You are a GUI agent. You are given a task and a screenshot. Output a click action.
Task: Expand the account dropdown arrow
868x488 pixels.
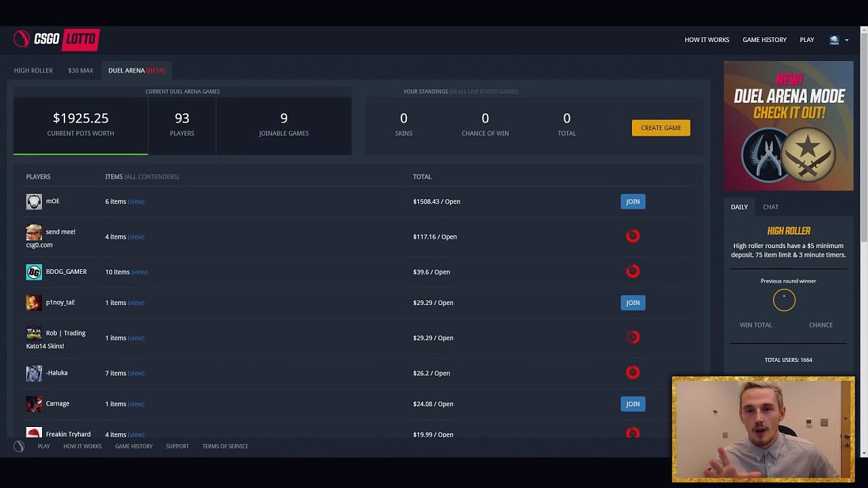click(x=846, y=40)
